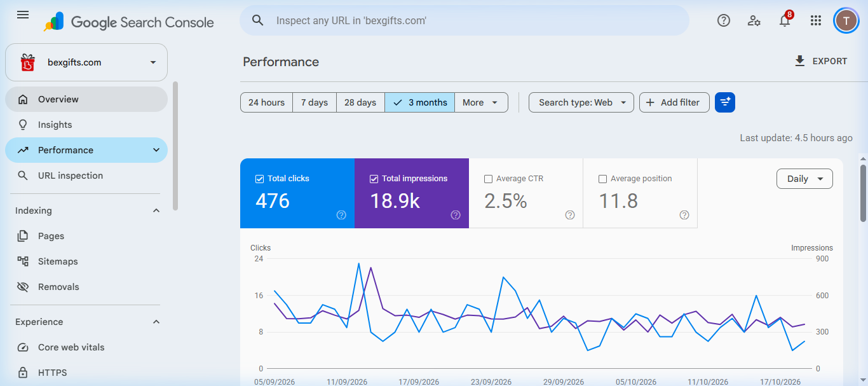Click the export download arrow icon

(x=799, y=61)
